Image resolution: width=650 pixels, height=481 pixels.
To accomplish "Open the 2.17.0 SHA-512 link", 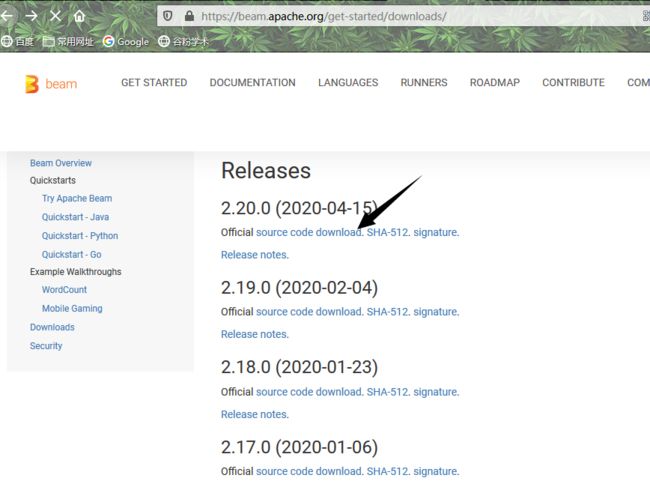I will [x=388, y=471].
